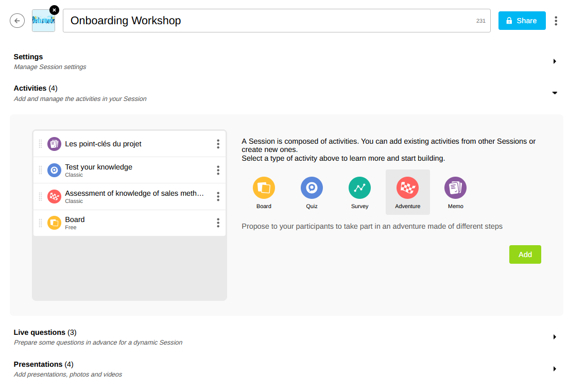Screen dimensions: 568x392
Task: Expand the Presentations section
Action: point(555,369)
